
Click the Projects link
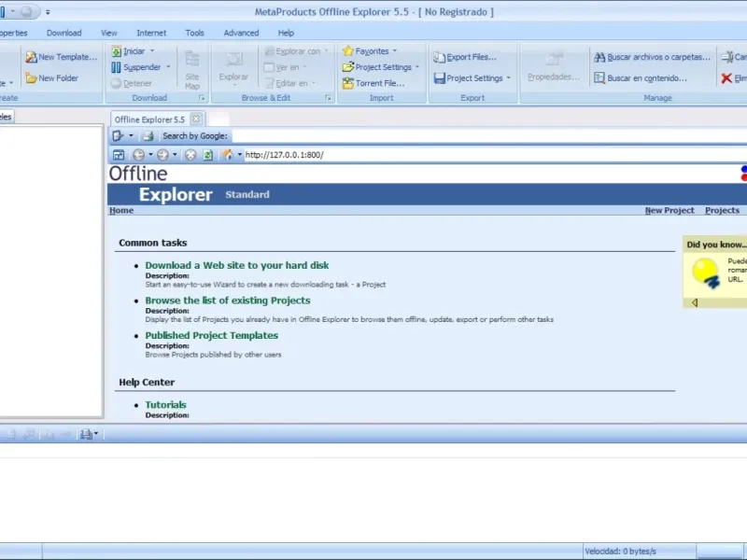(x=722, y=211)
